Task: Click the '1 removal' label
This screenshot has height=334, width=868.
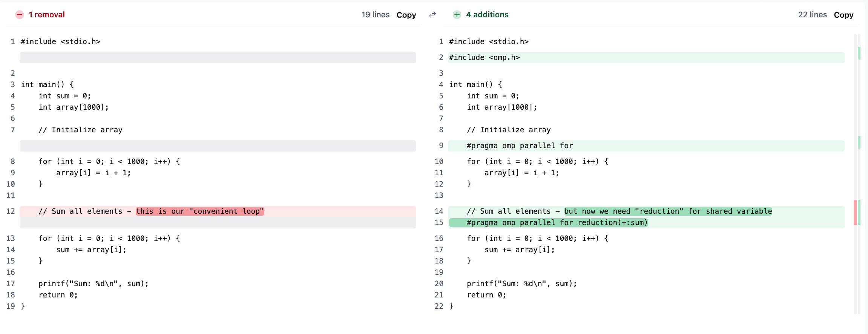Action: pyautogui.click(x=47, y=15)
